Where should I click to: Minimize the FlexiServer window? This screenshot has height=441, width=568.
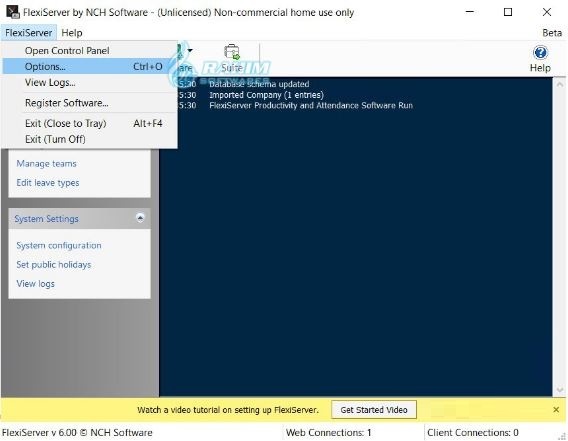470,12
